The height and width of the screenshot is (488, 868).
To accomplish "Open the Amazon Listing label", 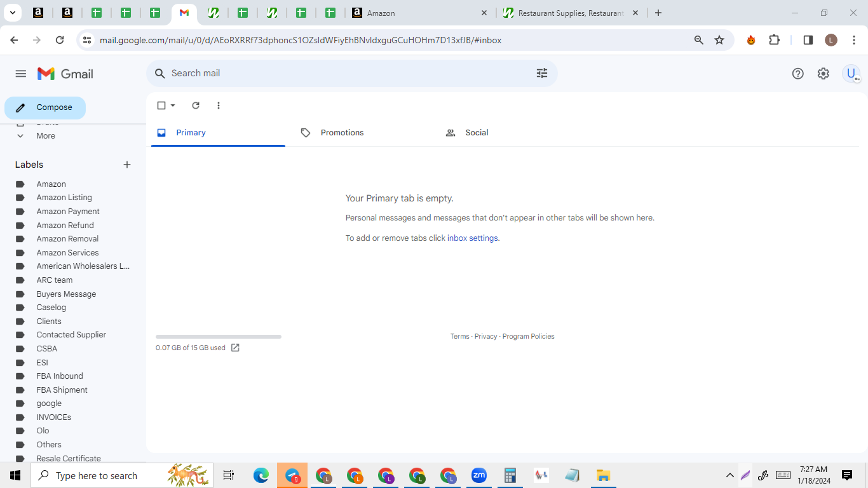I will 64,198.
